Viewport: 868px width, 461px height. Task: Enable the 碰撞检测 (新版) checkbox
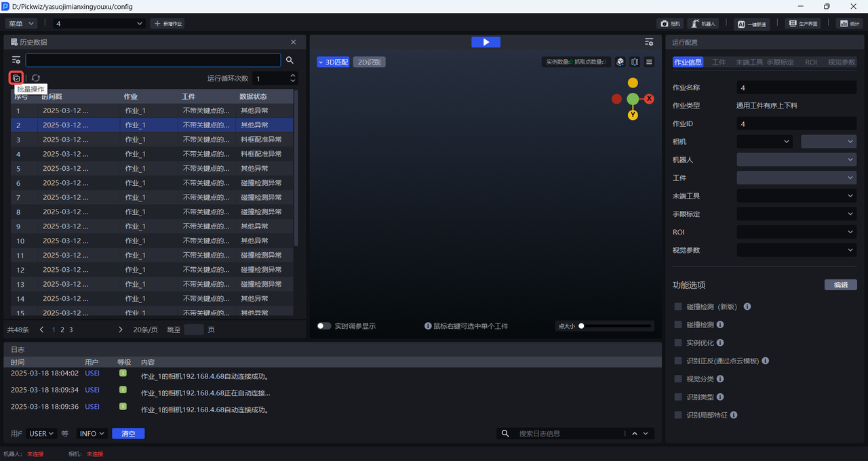pyautogui.click(x=678, y=306)
